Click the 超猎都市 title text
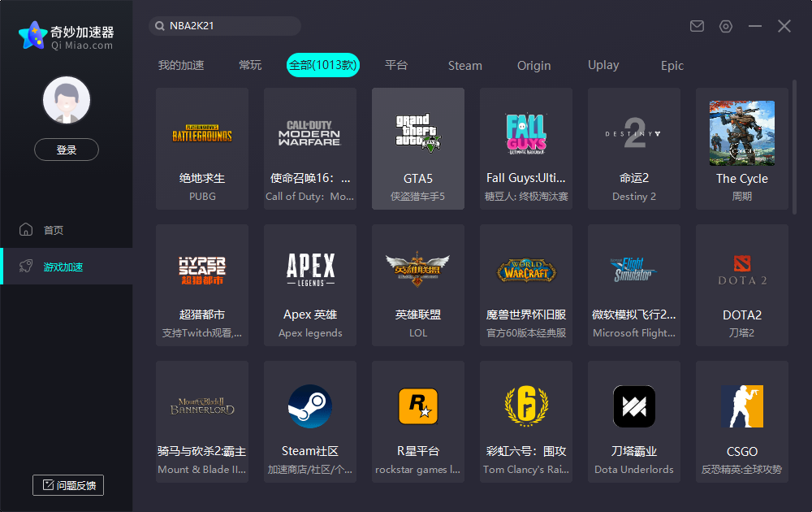Screen dimensions: 812x512 [202, 315]
